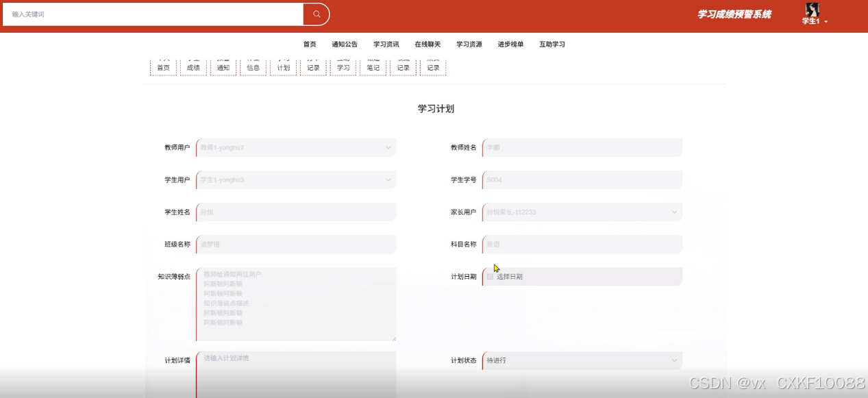Open the 学生用户 dropdown
868x398 pixels.
pyautogui.click(x=296, y=179)
